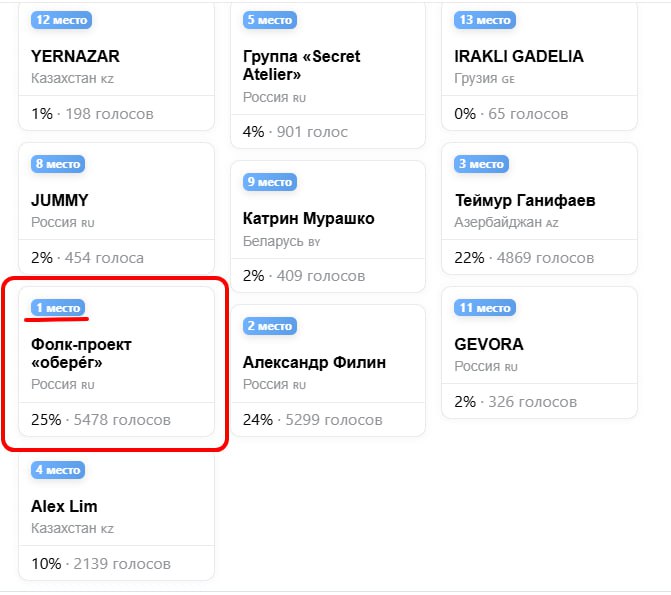Click the '1 место' badge
This screenshot has width=671, height=595.
(x=58, y=308)
